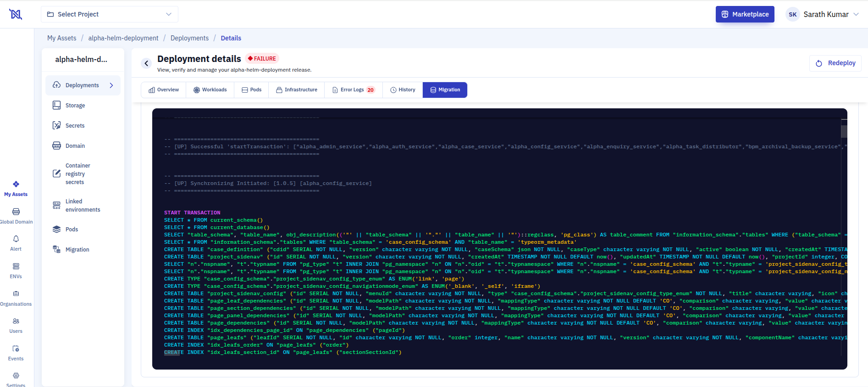Open Events in the rail
The width and height of the screenshot is (868, 387).
pos(16,353)
